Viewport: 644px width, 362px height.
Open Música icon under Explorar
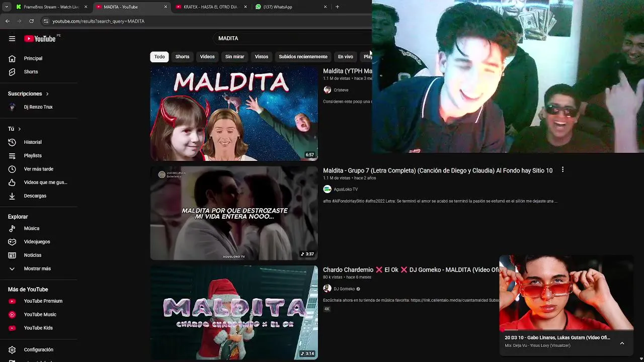tap(12, 228)
